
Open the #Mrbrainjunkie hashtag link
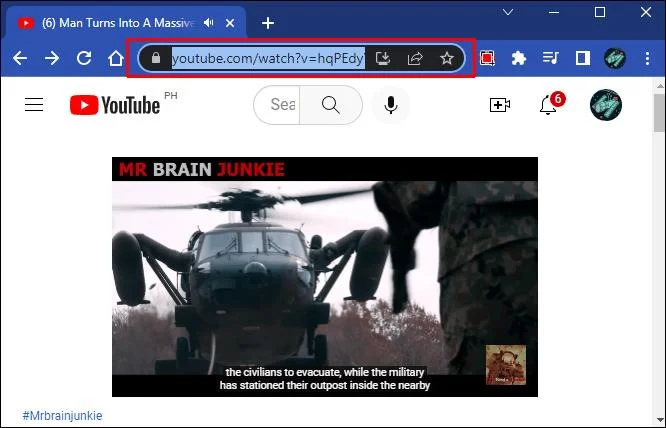point(62,416)
